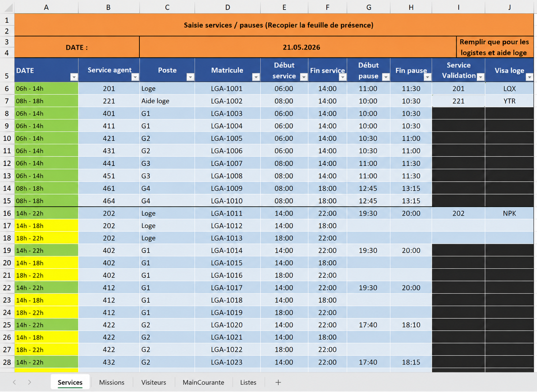The image size is (537, 392).
Task: Select column D header
Action: point(228,7)
